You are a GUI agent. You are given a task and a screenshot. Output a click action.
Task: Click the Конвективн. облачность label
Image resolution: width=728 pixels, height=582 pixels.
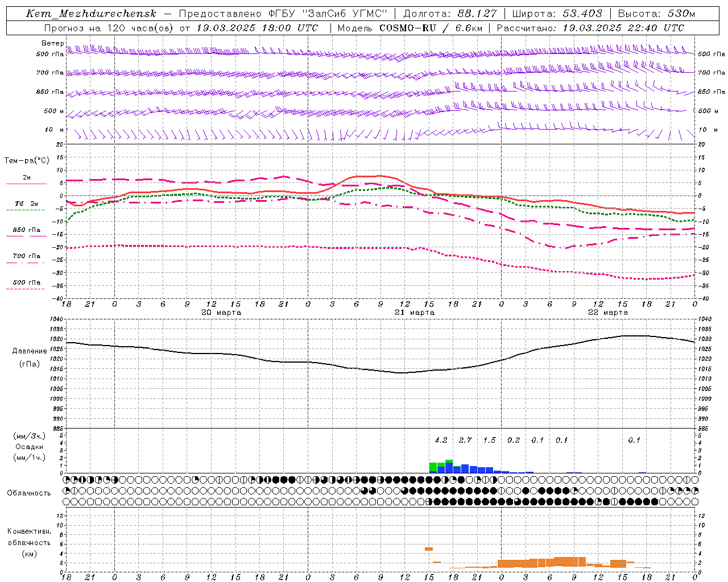tap(29, 537)
